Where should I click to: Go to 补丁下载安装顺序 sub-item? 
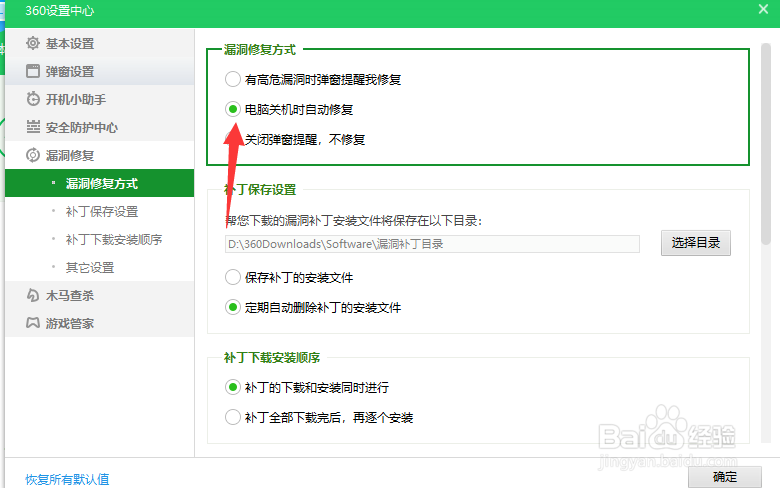pyautogui.click(x=114, y=240)
